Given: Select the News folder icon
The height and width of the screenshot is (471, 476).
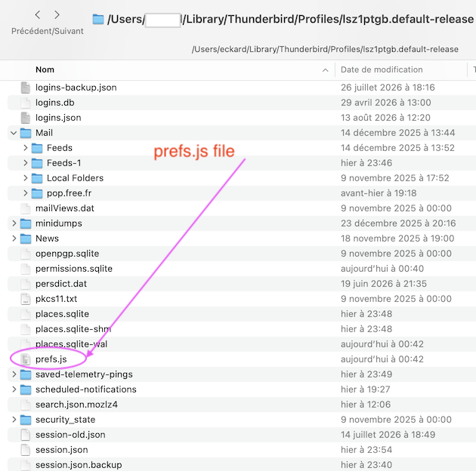Looking at the screenshot, I should (x=26, y=239).
